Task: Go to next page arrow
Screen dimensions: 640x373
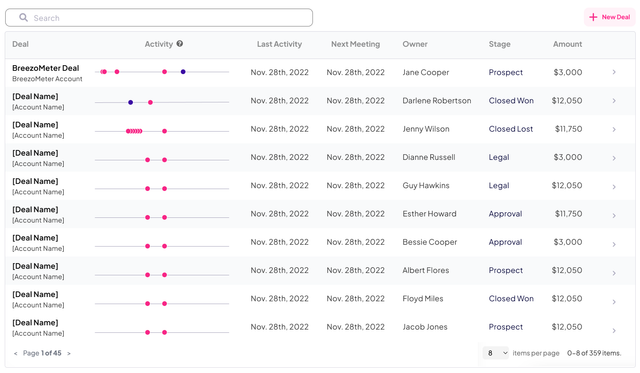Action: pos(69,353)
